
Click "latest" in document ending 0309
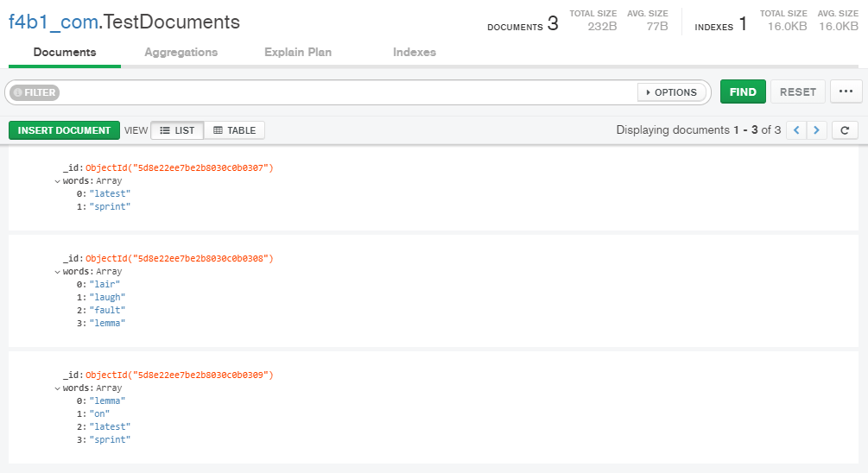(x=110, y=426)
